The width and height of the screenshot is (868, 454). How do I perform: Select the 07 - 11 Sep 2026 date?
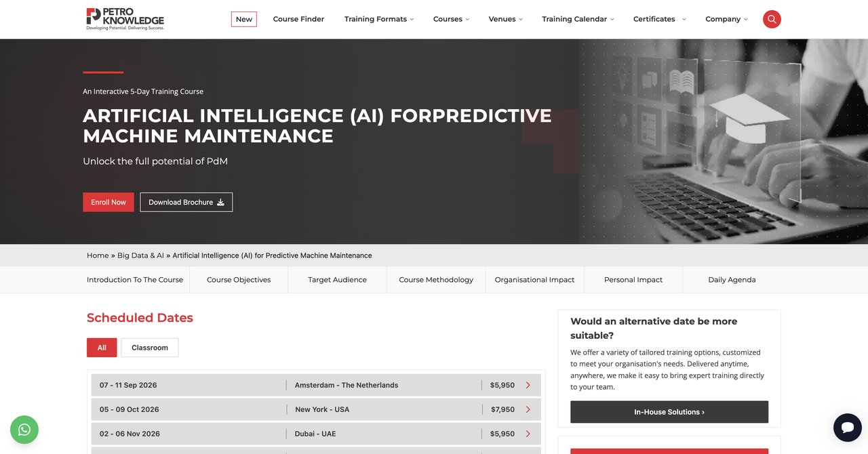pyautogui.click(x=128, y=385)
